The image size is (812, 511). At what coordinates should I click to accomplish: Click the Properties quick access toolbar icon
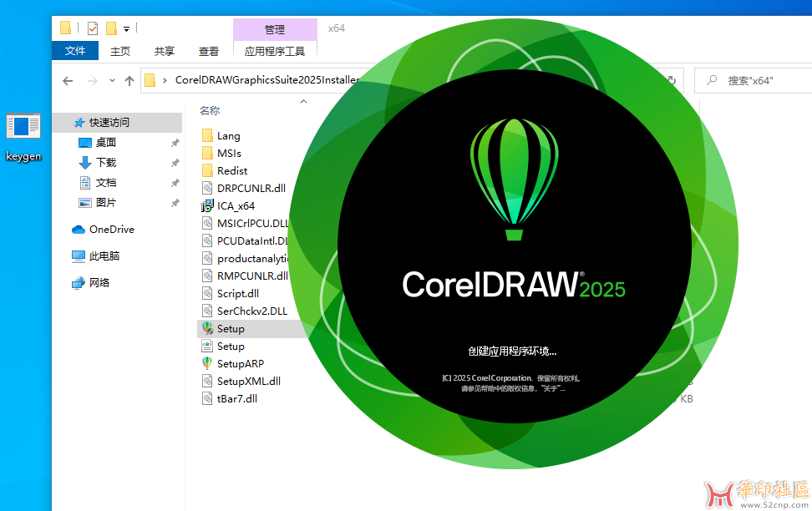point(93,28)
